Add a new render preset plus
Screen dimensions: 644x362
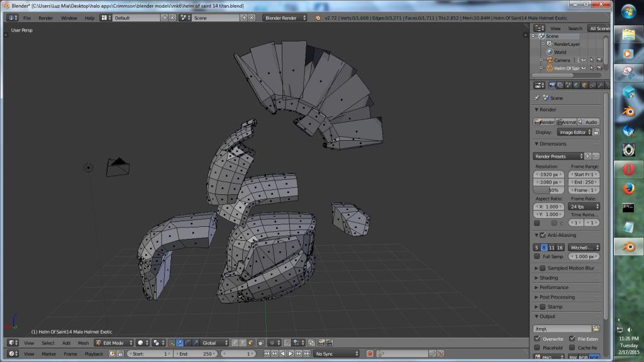tap(588, 156)
